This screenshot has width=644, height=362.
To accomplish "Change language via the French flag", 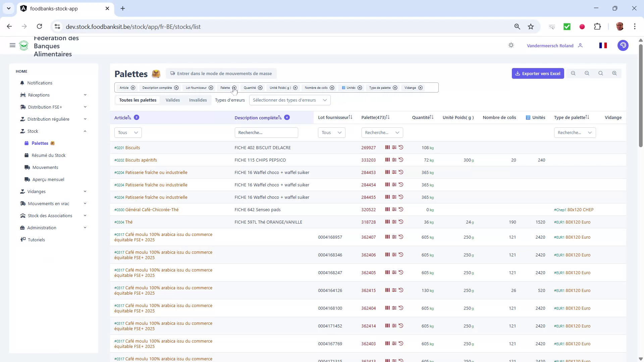I will 603,45.
